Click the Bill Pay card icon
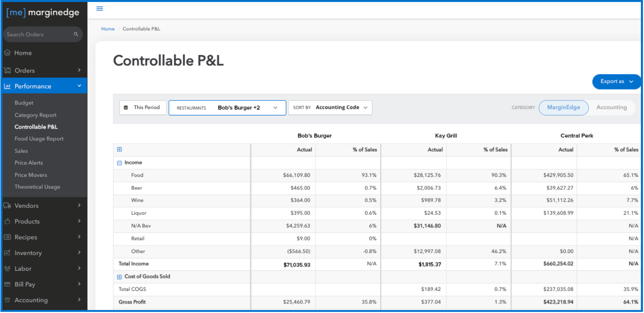The image size is (644, 313). (7, 284)
